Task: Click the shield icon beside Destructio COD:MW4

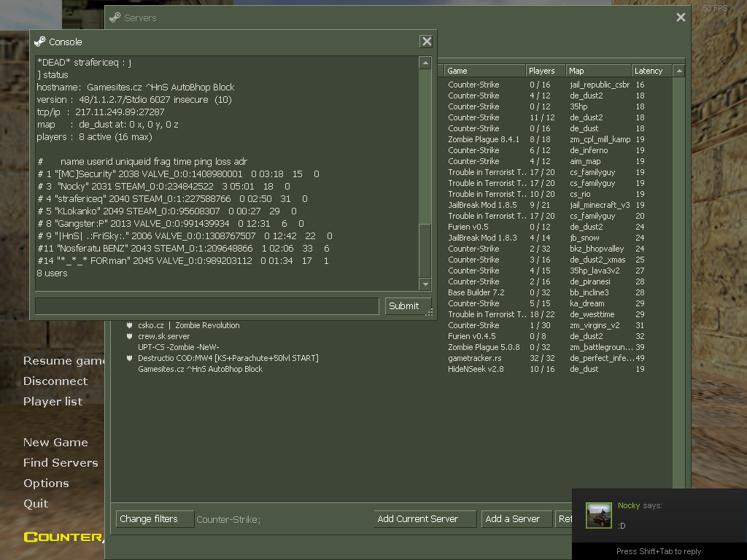Action: tap(129, 358)
